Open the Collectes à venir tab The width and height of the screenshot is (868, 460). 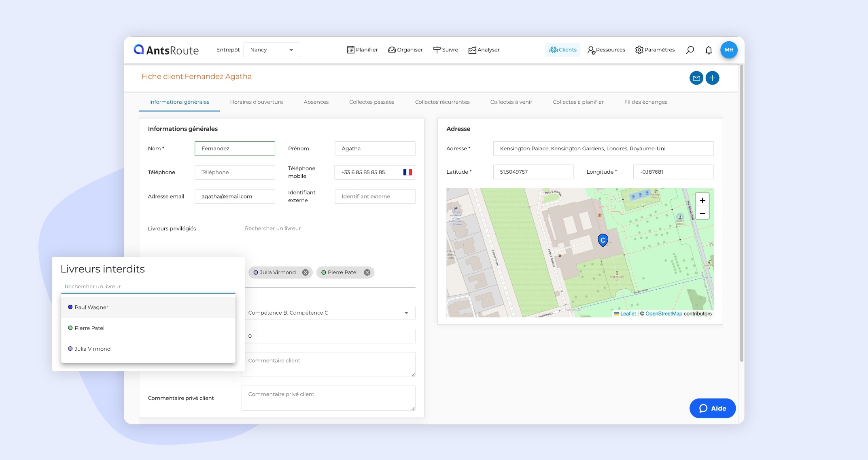(511, 102)
